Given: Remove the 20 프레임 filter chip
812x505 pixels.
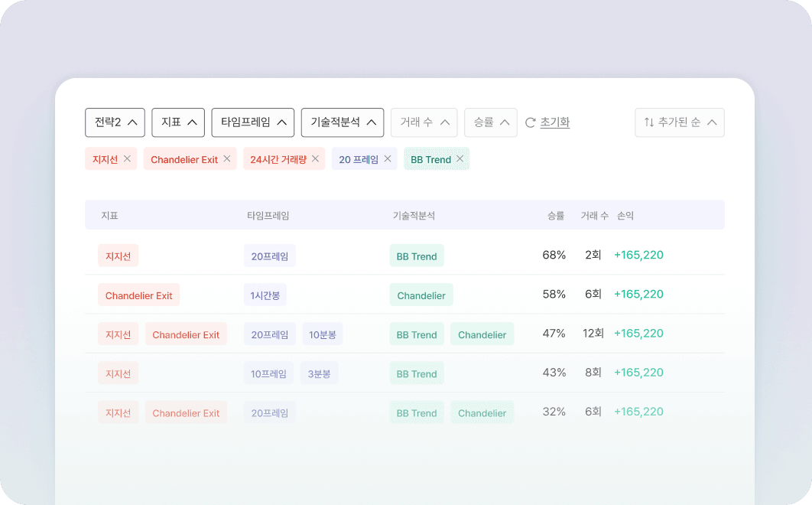Looking at the screenshot, I should click(388, 158).
